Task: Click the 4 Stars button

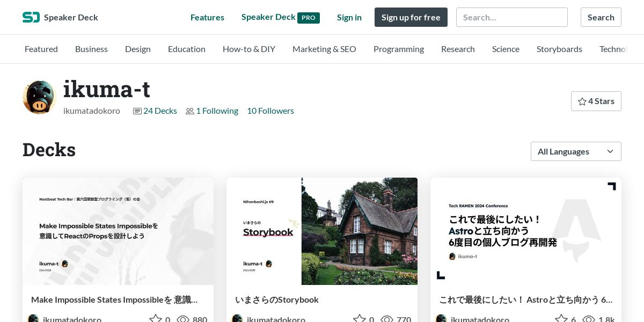Action: point(596,101)
